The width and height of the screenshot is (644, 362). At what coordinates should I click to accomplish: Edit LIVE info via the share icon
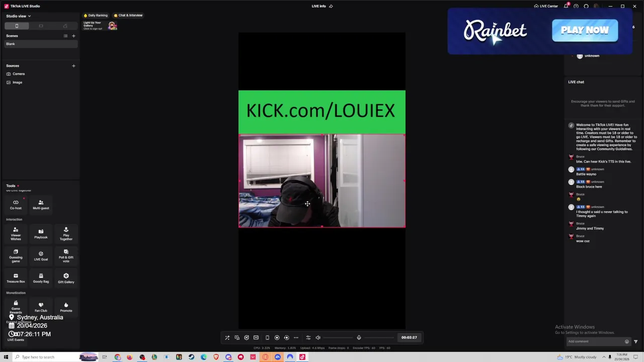click(331, 6)
